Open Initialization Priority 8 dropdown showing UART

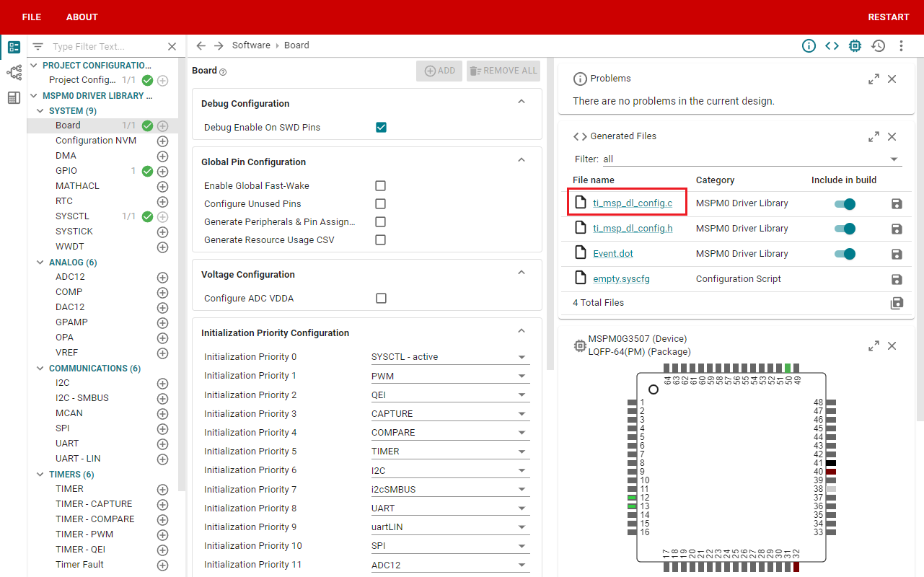[450, 508]
